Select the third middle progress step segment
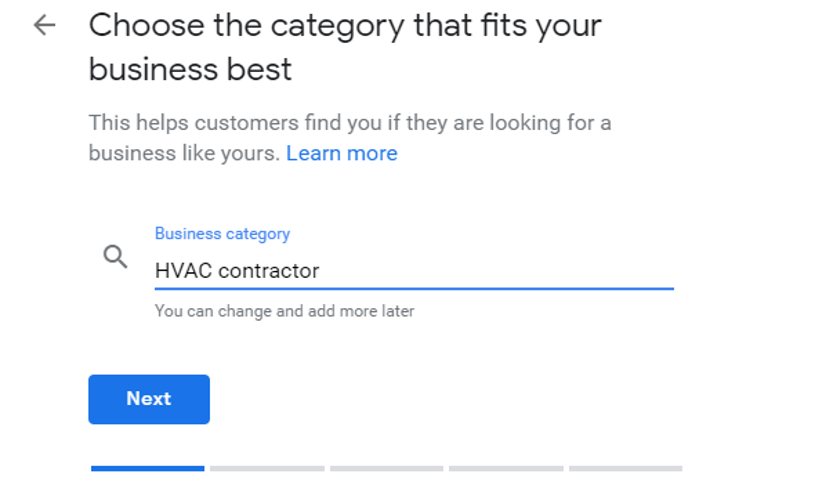 [387, 469]
